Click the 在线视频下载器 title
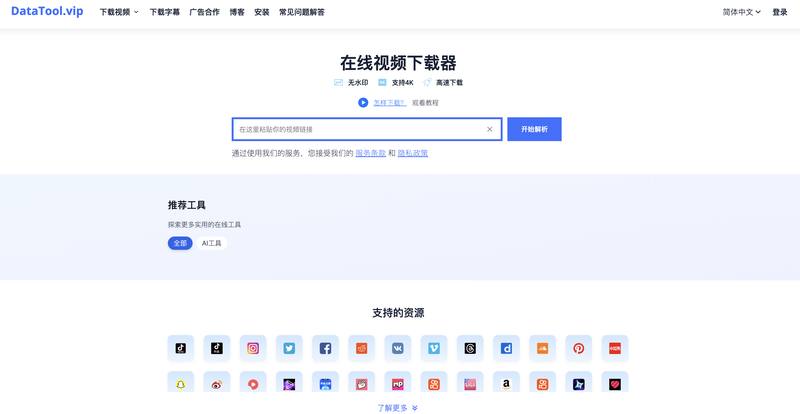 click(398, 63)
